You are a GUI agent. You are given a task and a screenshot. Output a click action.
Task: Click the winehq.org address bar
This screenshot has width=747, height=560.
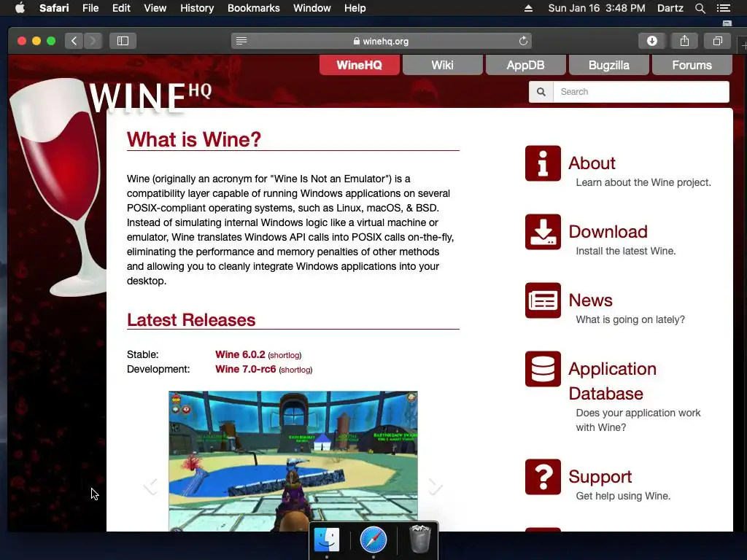pos(381,41)
